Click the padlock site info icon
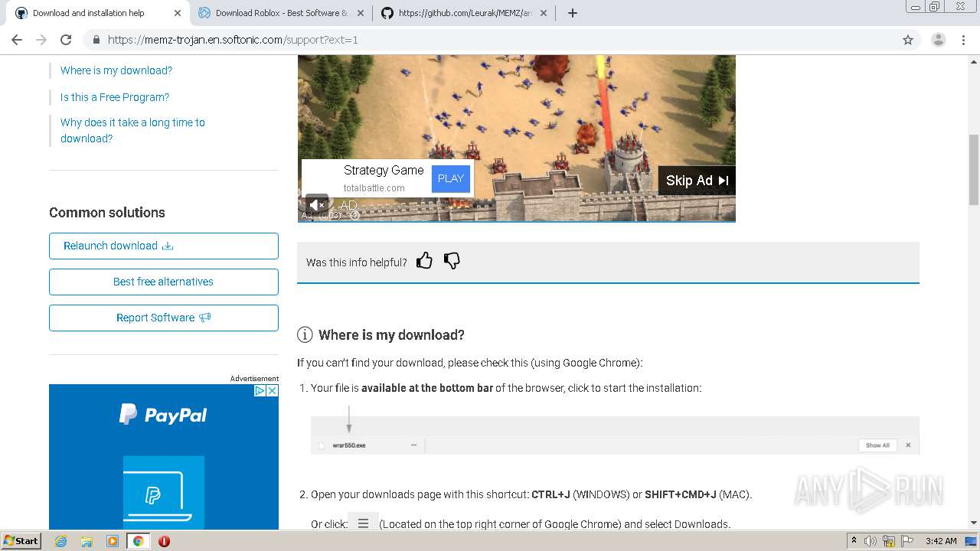 click(x=96, y=40)
